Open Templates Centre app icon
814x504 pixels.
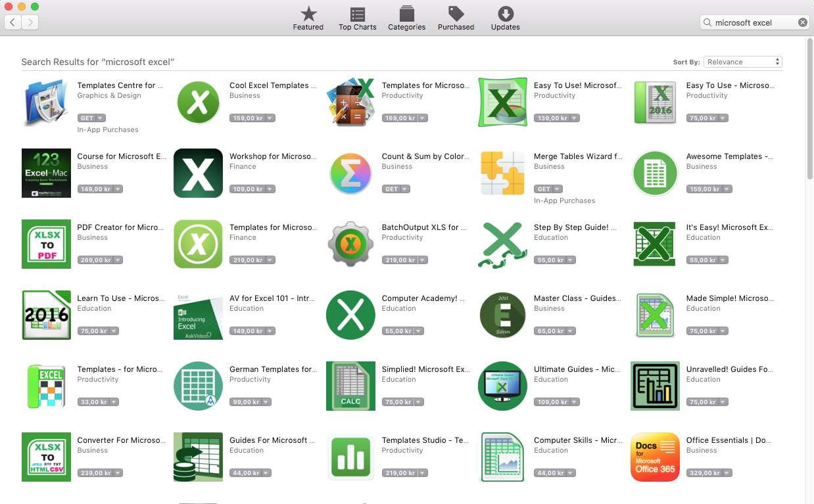(x=46, y=103)
